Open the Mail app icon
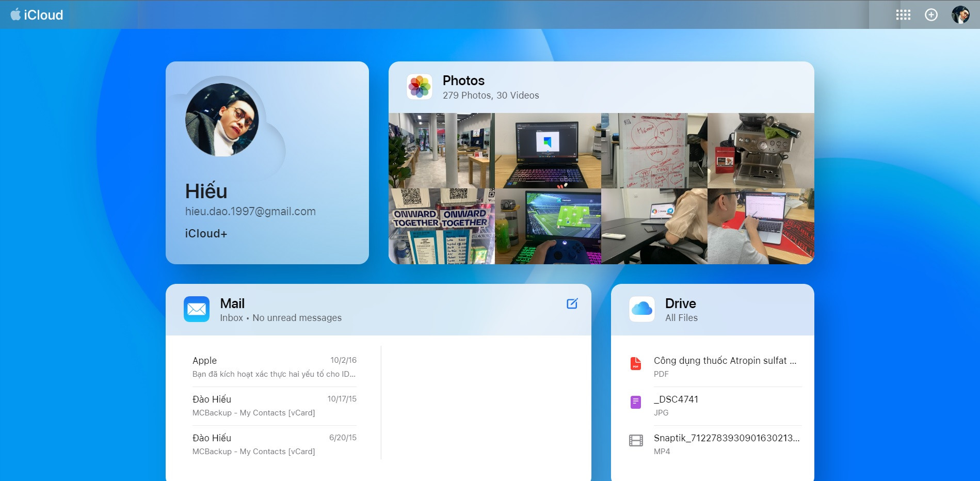 tap(197, 309)
